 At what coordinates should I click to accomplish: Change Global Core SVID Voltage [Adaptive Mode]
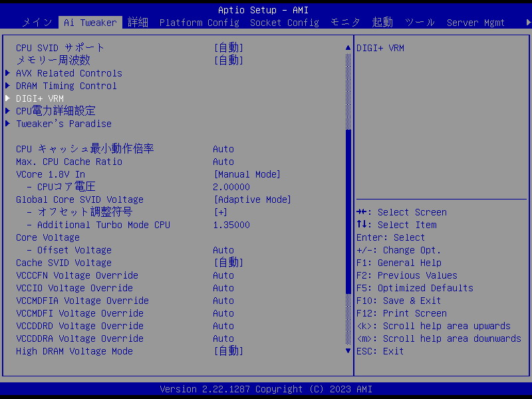253,199
